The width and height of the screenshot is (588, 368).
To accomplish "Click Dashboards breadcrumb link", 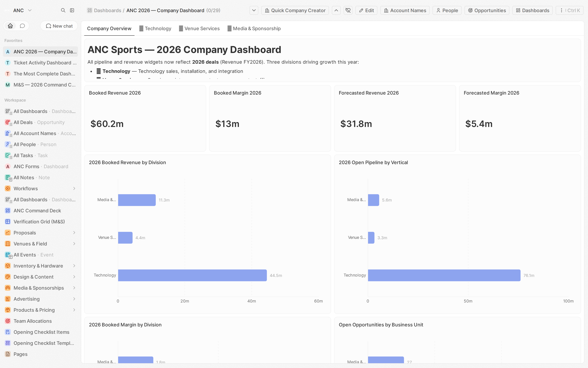I will [107, 10].
